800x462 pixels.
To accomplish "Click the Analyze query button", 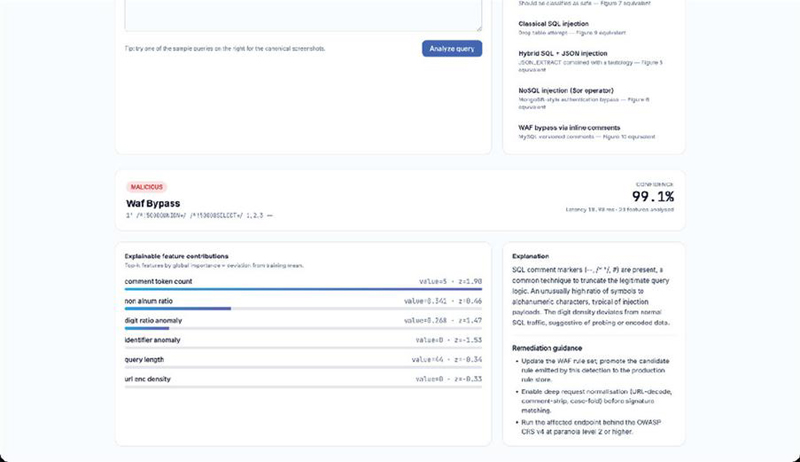I will [452, 48].
